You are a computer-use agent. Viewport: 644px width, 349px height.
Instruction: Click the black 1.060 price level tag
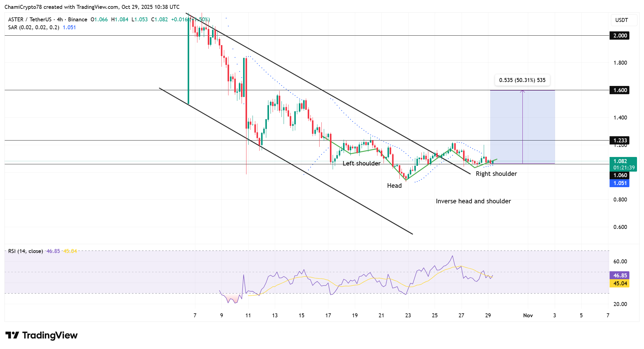620,175
